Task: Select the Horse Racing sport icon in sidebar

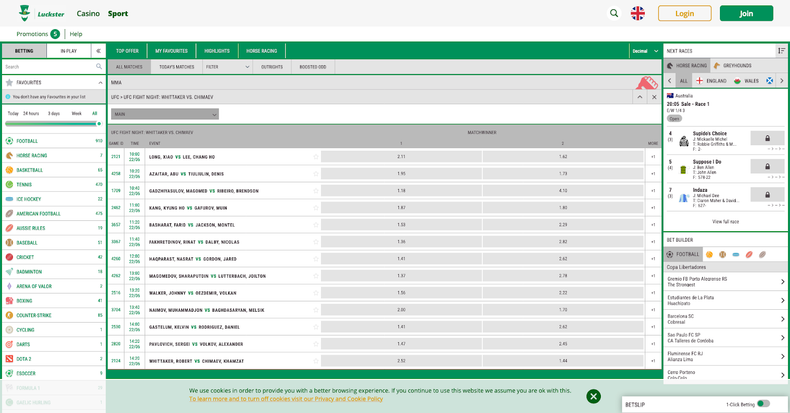Action: (9, 156)
